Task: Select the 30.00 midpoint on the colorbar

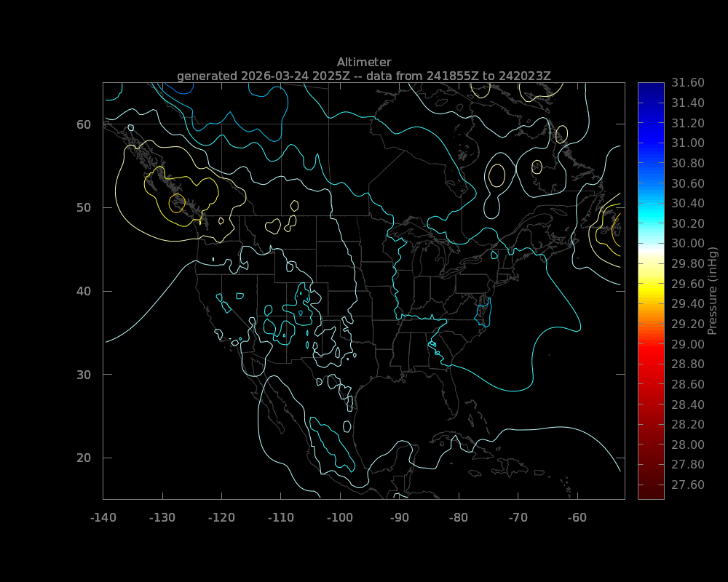Action: [689, 244]
